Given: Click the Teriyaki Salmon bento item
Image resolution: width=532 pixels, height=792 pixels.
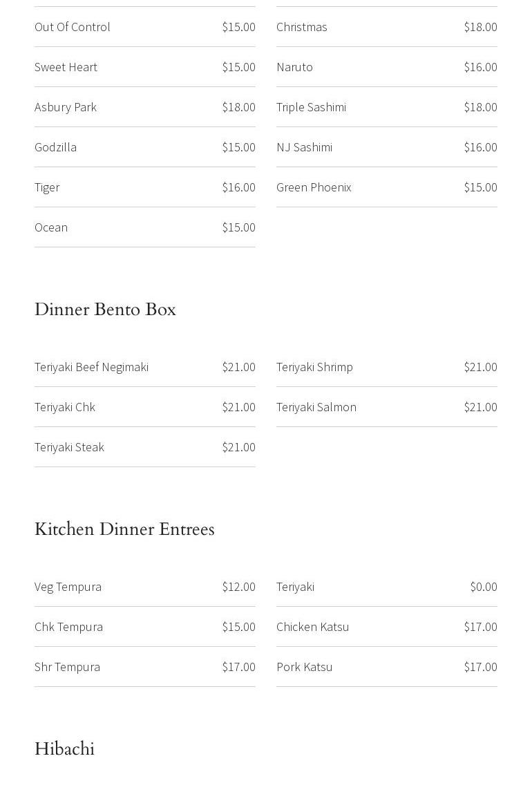Looking at the screenshot, I should pyautogui.click(x=316, y=407).
